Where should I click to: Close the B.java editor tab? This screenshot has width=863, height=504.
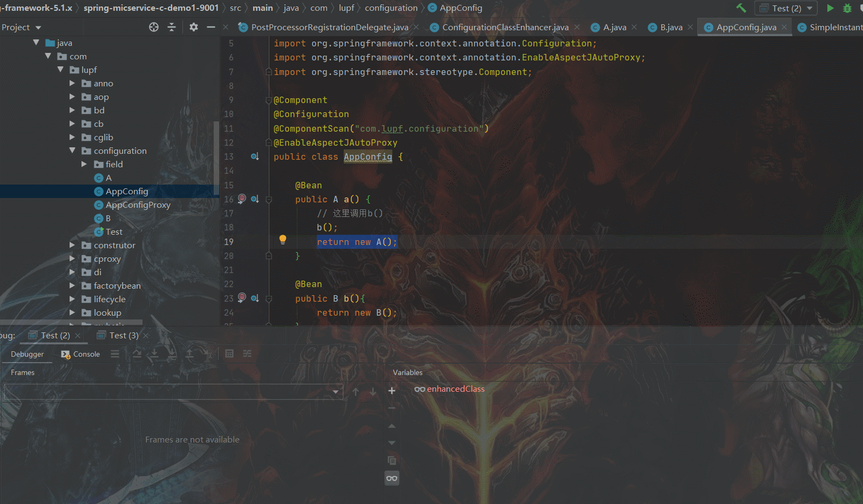click(690, 27)
